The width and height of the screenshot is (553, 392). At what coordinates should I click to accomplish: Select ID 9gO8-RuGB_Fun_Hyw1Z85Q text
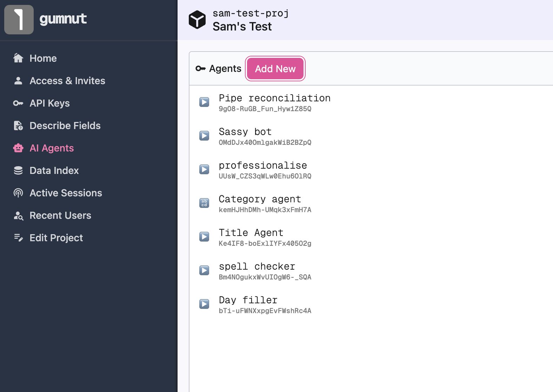(265, 109)
